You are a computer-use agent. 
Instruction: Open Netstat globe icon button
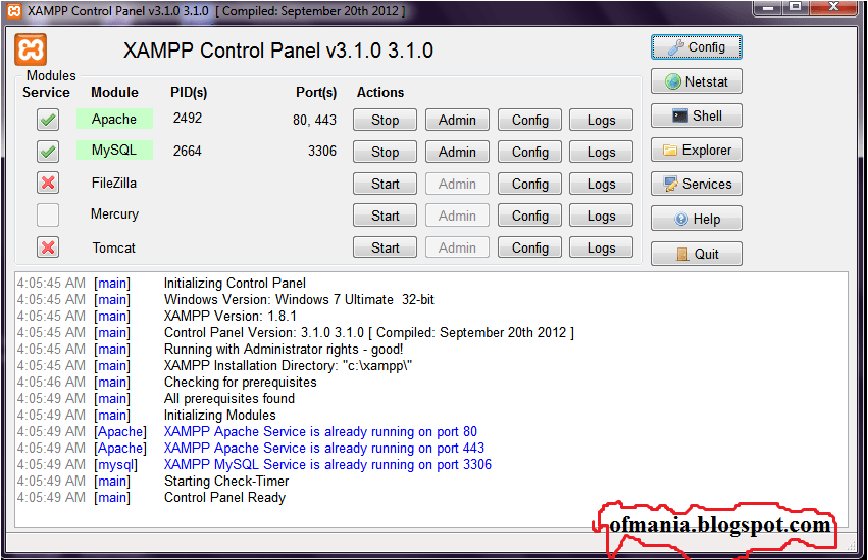point(696,82)
